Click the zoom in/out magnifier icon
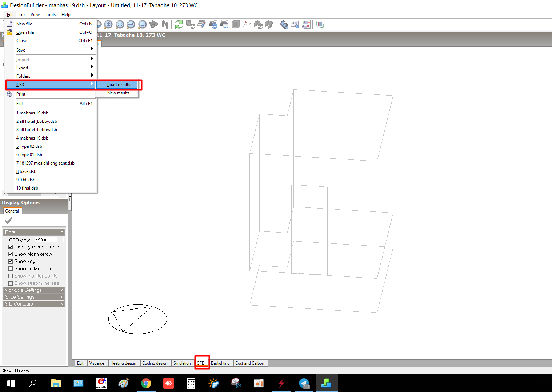Screen dimensions: 552x392 tap(108, 24)
